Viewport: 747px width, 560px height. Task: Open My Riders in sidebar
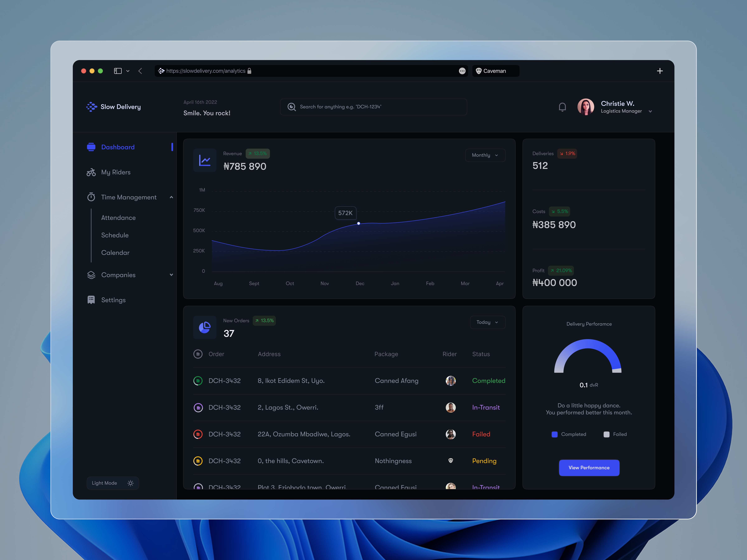115,172
